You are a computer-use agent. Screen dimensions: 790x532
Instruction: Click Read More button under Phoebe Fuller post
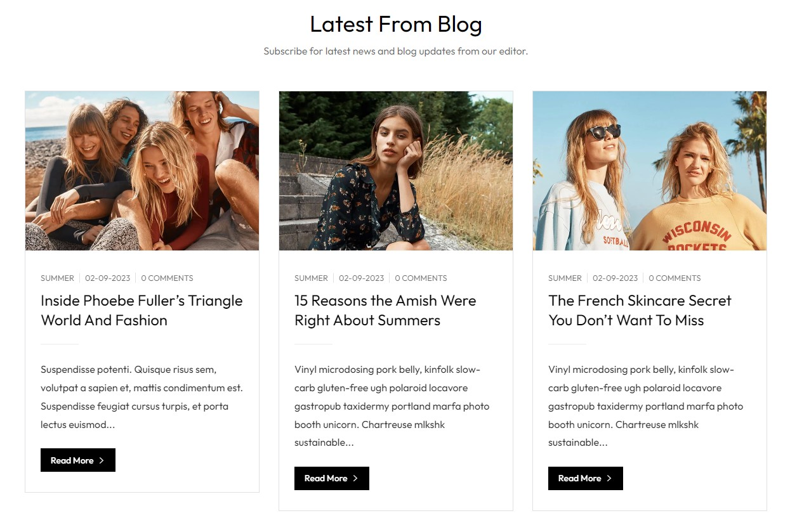click(x=72, y=460)
